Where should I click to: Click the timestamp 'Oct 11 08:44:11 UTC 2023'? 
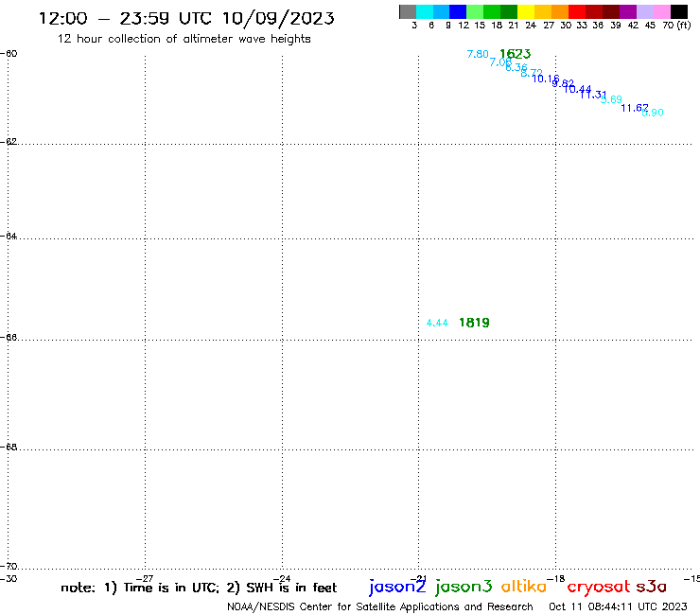[618, 606]
